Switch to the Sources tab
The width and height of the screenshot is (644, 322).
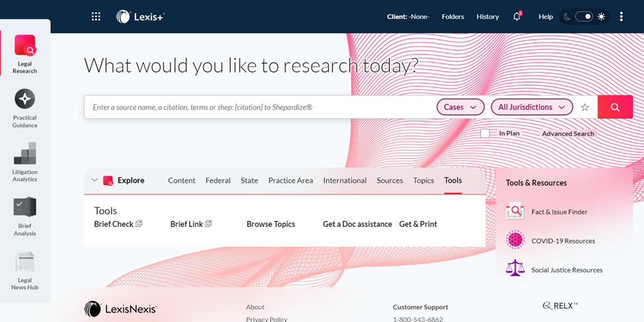[390, 181]
